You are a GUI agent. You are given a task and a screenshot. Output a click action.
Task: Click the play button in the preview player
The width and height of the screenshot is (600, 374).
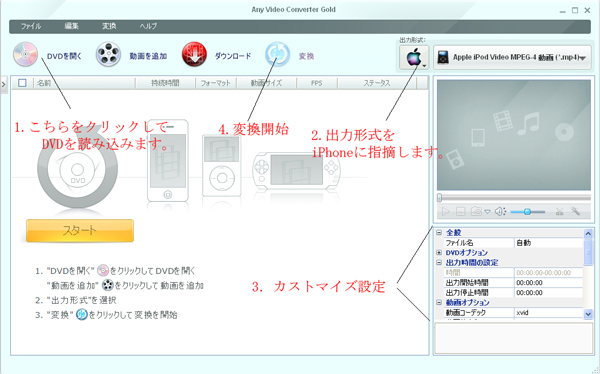point(445,211)
